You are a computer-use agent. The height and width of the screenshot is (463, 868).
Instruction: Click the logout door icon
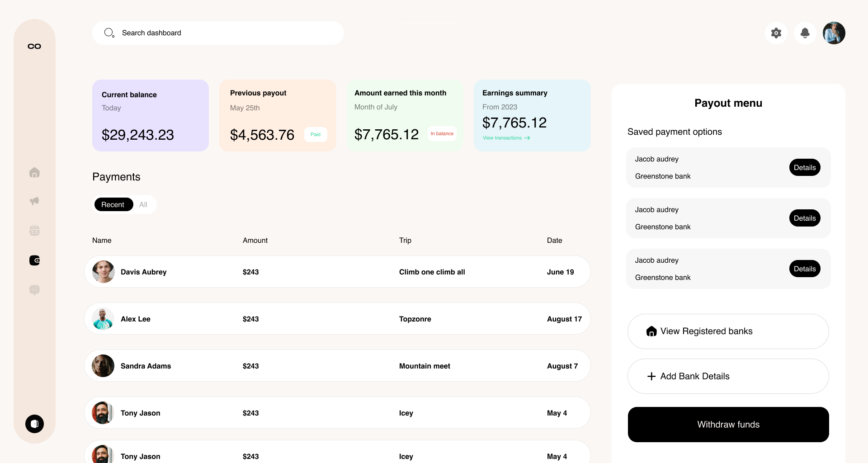(34, 424)
